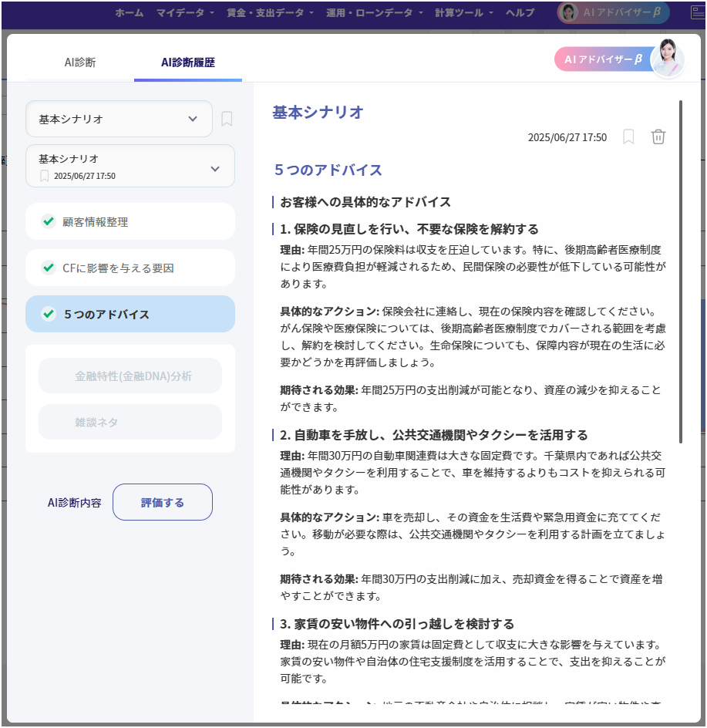Click the small bookmark icon in the history entry

click(44, 176)
